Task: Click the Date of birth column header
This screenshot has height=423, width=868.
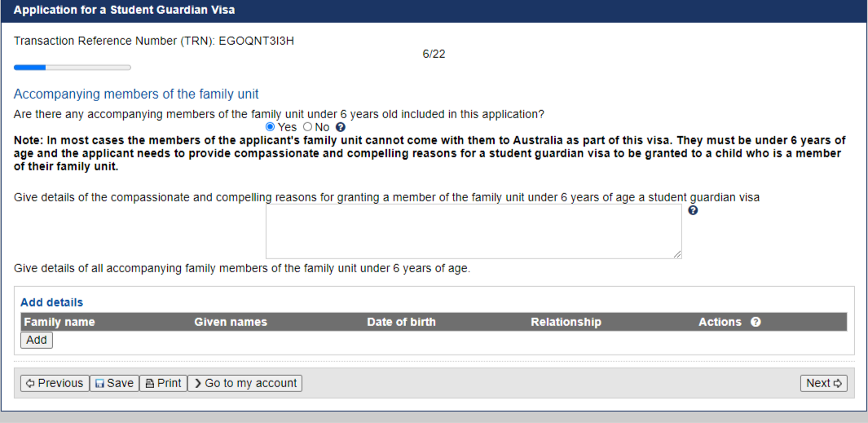Action: [x=401, y=322]
